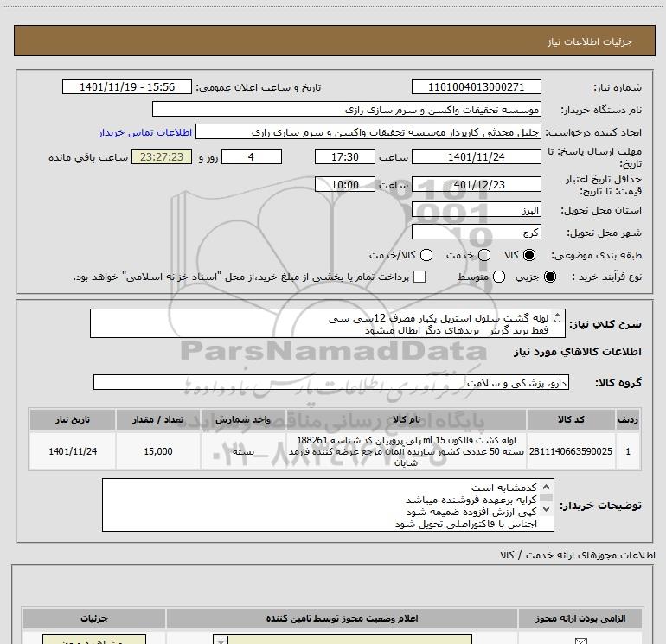Click the جزئیات اطلاعات نیاز page title
Screen dimensions: 666x644
point(589,41)
